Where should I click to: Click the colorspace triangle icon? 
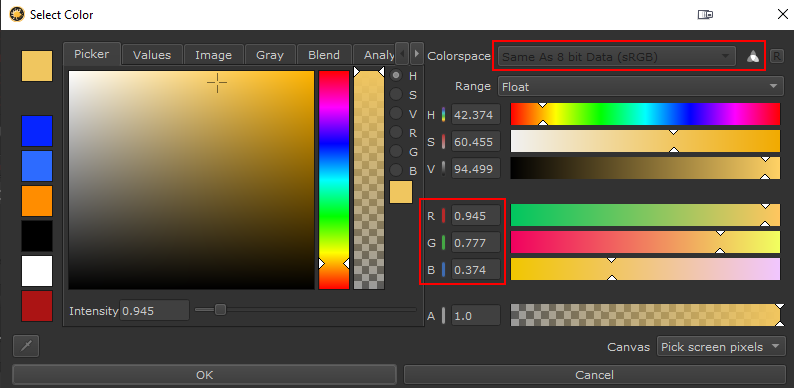click(753, 57)
